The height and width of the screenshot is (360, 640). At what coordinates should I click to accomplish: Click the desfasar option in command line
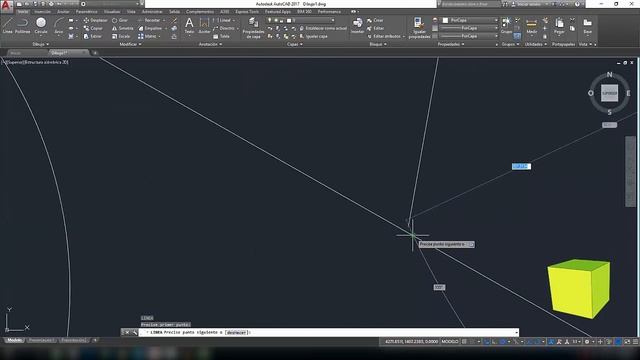[236, 333]
